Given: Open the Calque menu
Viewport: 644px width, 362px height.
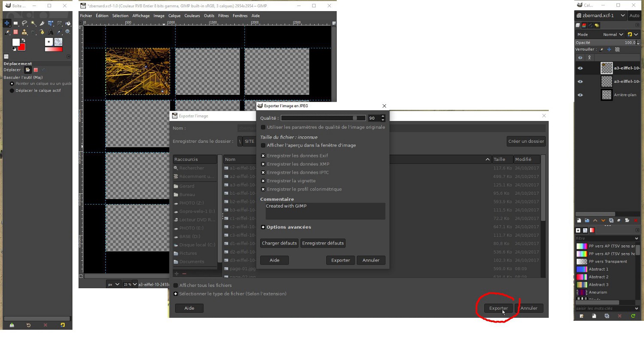Looking at the screenshot, I should coord(174,16).
